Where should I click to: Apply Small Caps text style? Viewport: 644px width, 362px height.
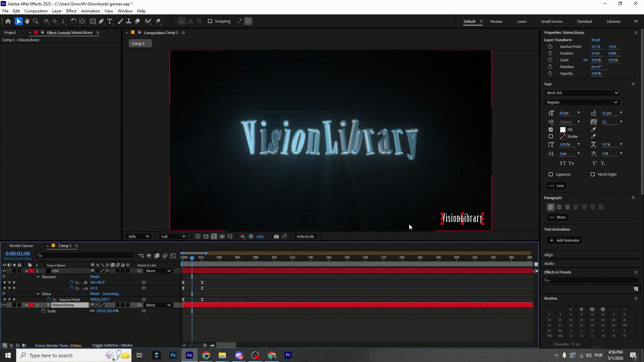[x=572, y=164]
